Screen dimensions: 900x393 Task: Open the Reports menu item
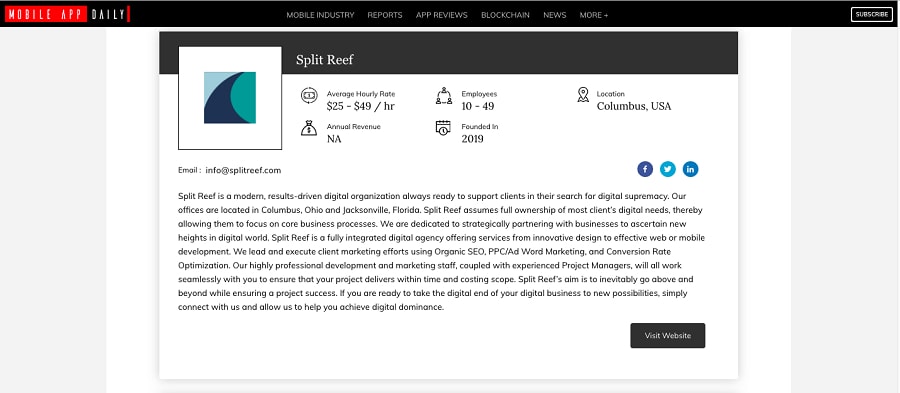[385, 15]
